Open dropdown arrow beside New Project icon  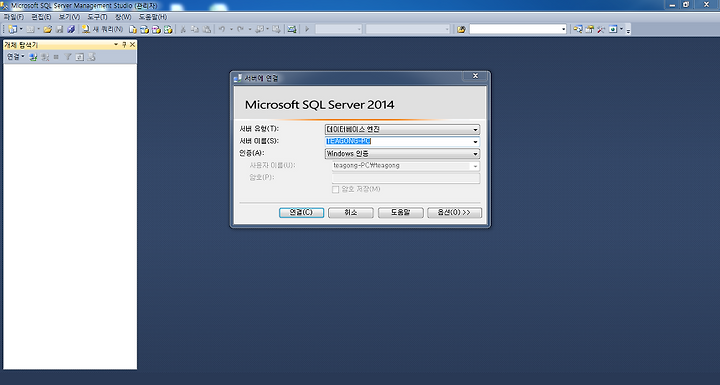(21, 29)
